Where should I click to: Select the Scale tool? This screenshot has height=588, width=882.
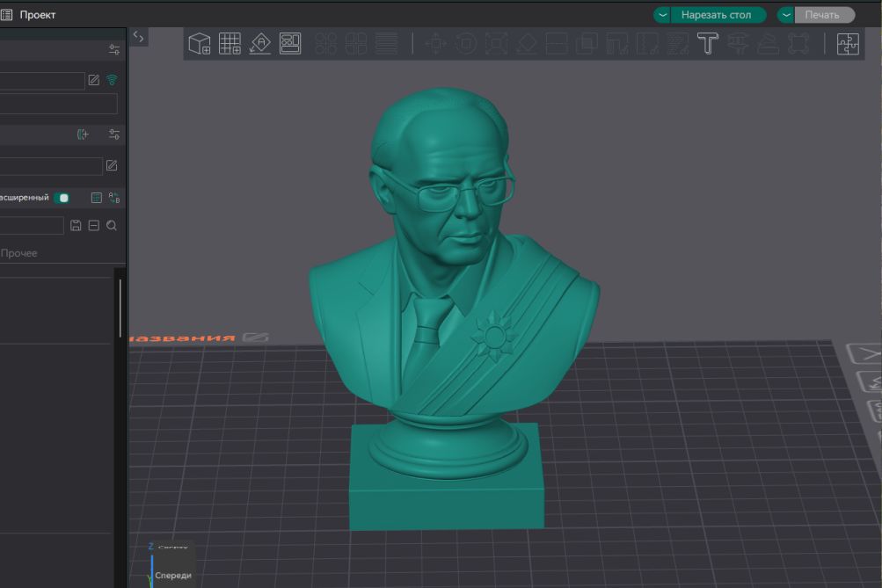point(496,43)
